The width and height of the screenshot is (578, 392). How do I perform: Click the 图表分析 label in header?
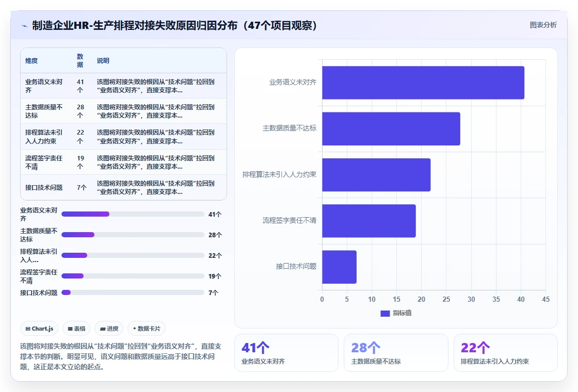(x=543, y=25)
